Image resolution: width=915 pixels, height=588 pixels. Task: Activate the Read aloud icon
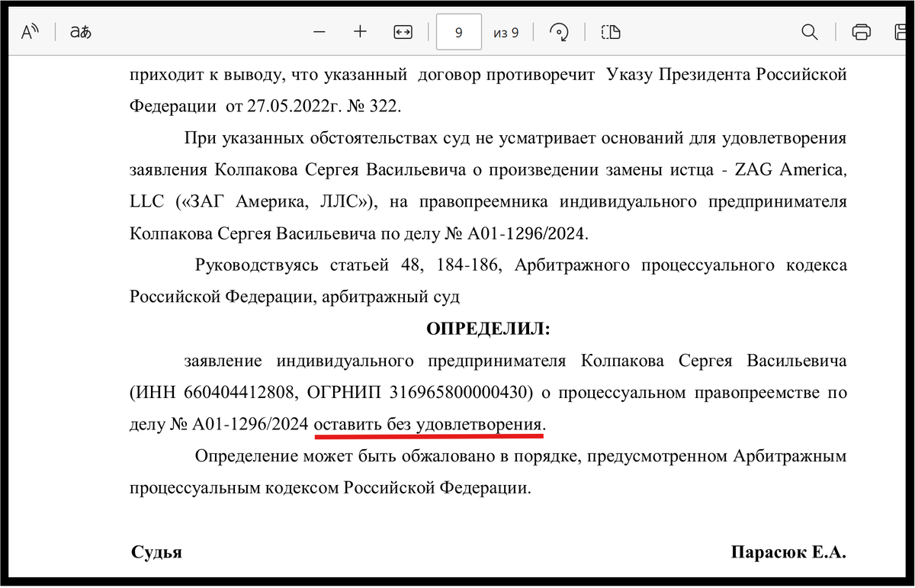point(30,32)
